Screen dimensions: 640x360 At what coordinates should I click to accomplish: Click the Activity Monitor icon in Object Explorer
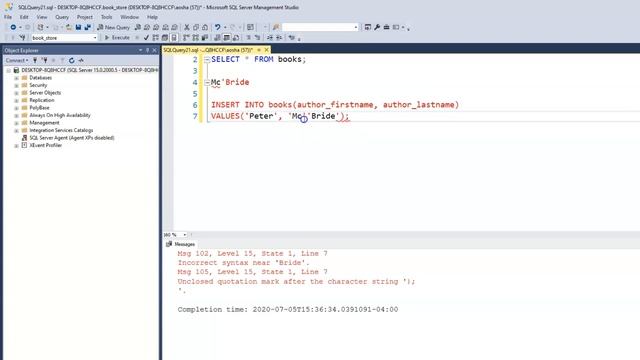click(81, 60)
